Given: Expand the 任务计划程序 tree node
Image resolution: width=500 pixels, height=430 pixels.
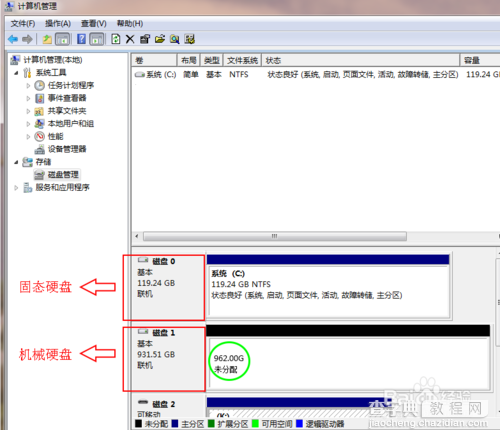Looking at the screenshot, I should (28, 86).
